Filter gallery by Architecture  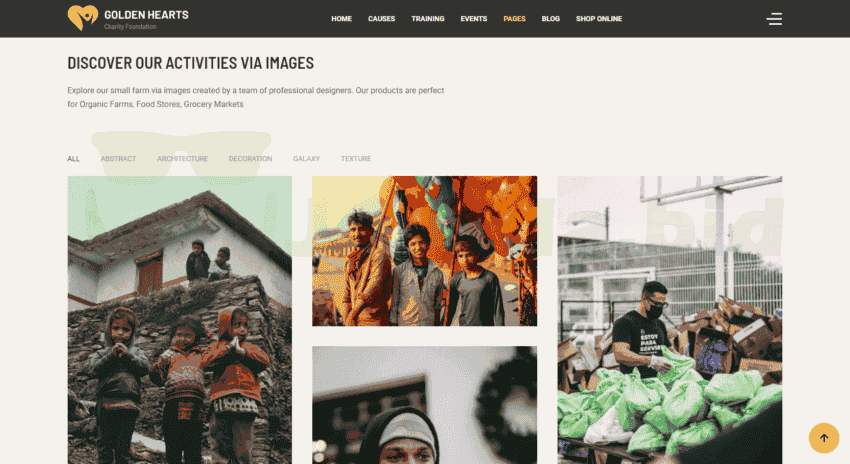(x=183, y=159)
